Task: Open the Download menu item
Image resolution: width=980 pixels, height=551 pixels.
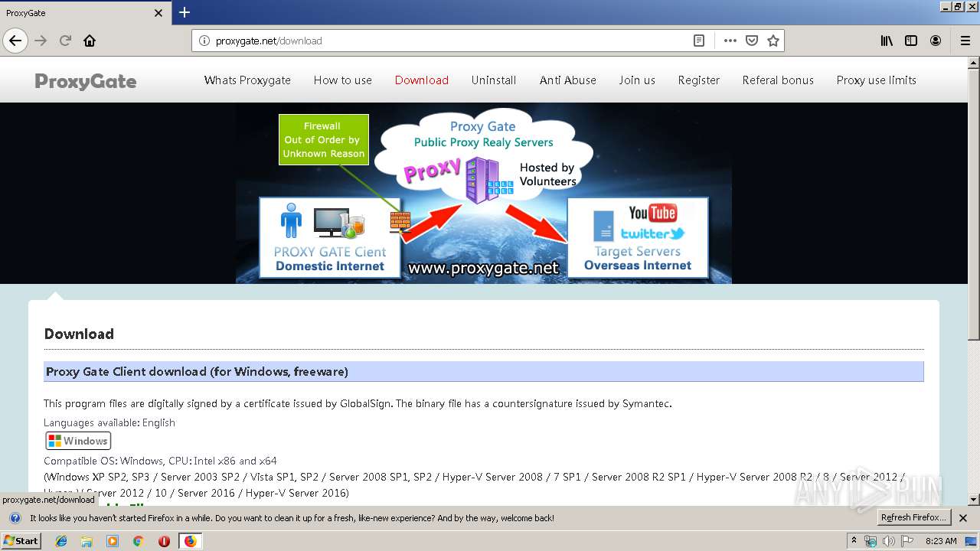Action: coord(422,80)
